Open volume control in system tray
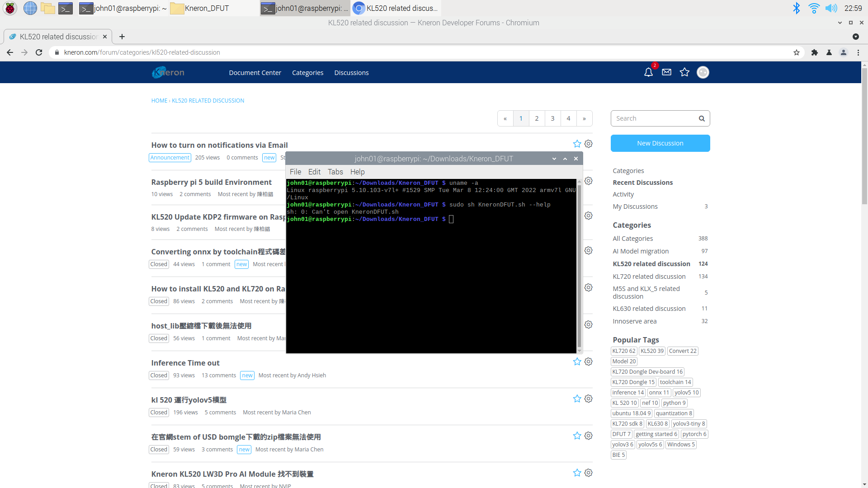Image resolution: width=868 pixels, height=488 pixels. point(831,8)
